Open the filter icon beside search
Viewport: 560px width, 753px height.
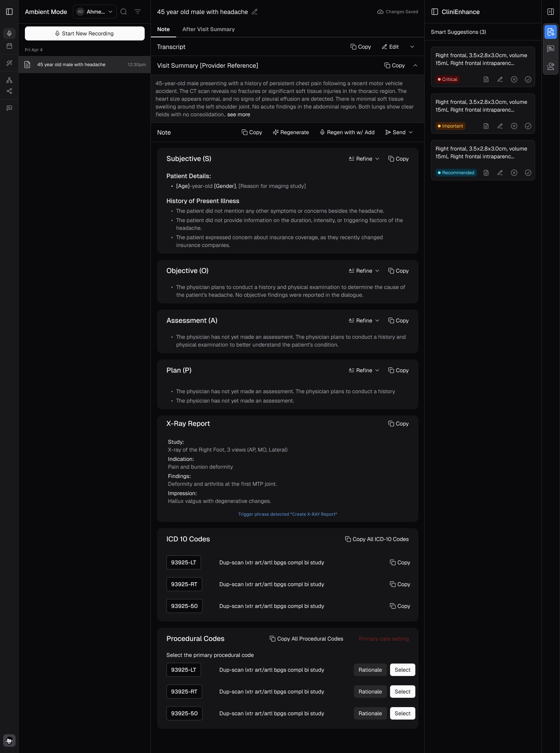pyautogui.click(x=138, y=12)
